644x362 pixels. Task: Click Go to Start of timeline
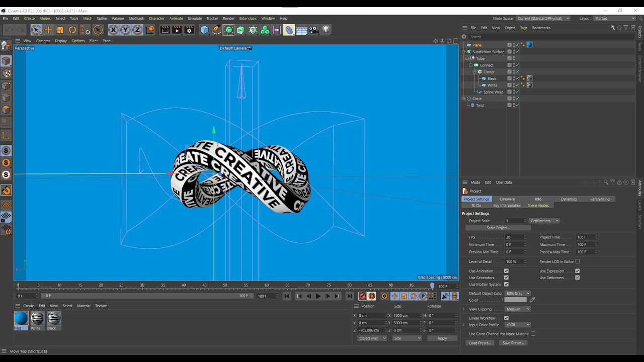pyautogui.click(x=287, y=296)
